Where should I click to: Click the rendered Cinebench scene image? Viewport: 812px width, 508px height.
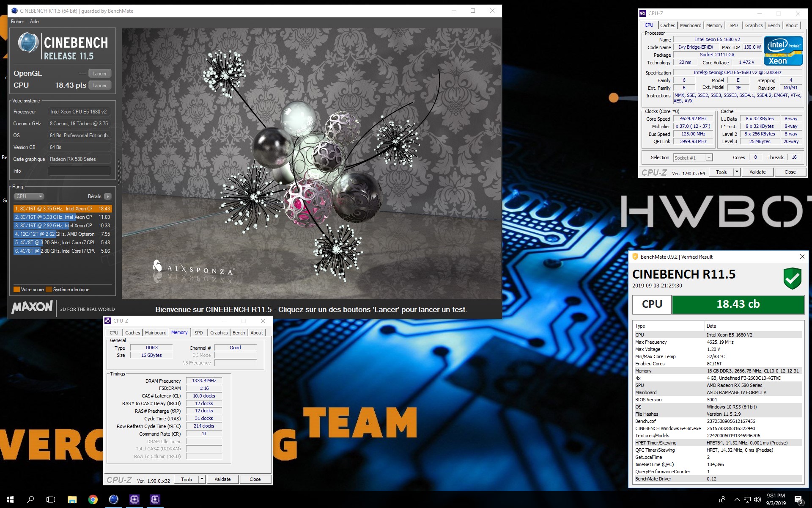point(311,164)
